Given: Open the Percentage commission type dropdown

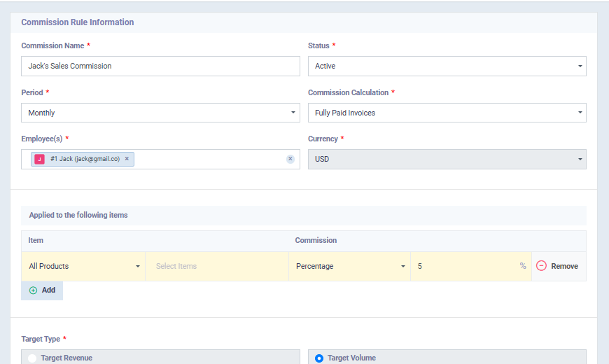Looking at the screenshot, I should (349, 266).
